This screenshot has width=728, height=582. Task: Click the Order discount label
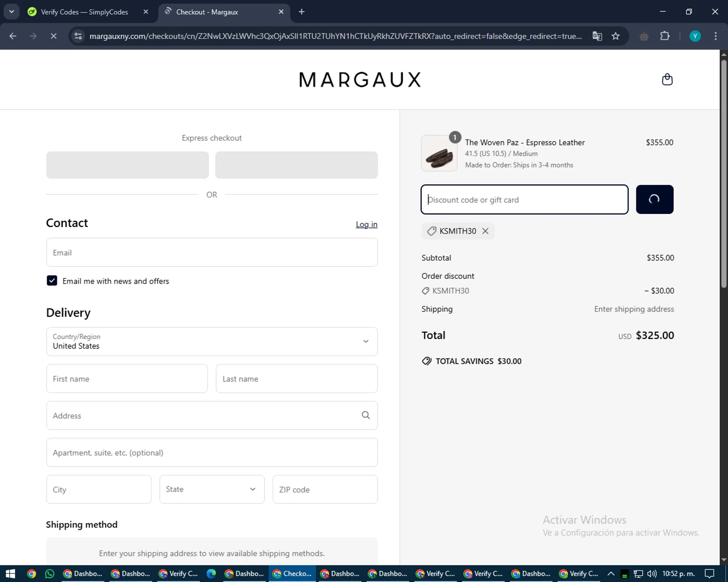click(x=448, y=276)
